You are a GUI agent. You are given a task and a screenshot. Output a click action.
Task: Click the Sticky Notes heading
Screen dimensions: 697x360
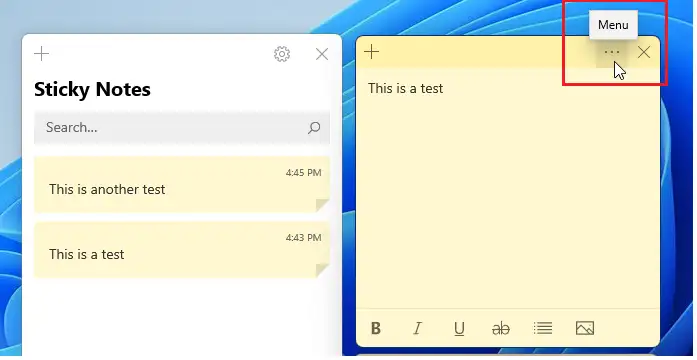pos(92,89)
